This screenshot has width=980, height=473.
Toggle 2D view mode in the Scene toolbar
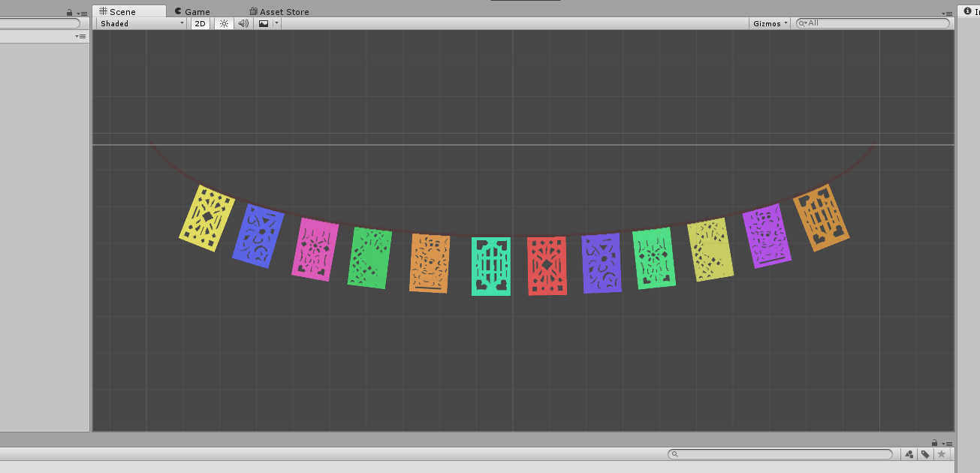(200, 23)
